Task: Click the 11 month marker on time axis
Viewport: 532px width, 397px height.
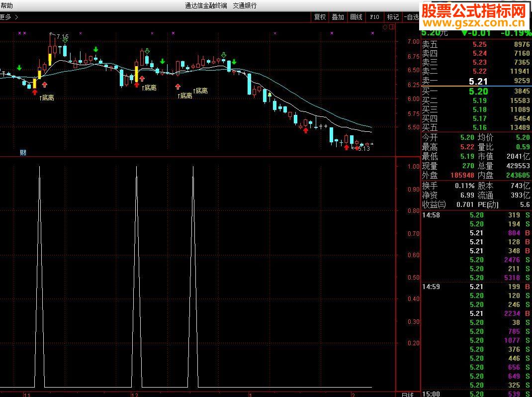Action: [27, 395]
